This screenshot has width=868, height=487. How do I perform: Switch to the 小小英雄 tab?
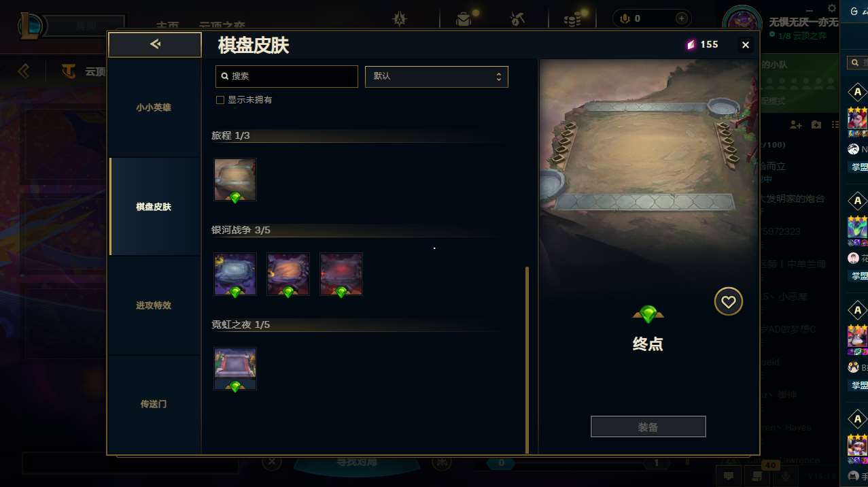(x=154, y=107)
